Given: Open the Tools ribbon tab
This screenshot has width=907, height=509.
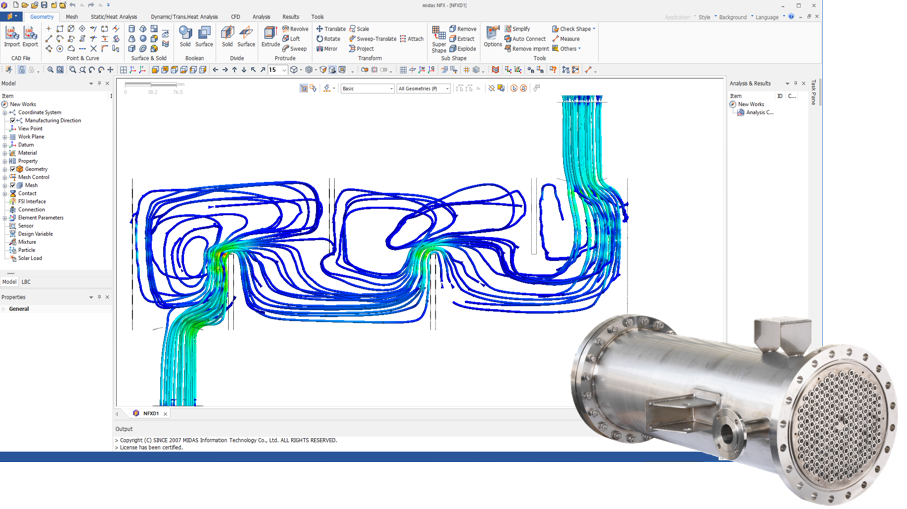Looking at the screenshot, I should (x=318, y=17).
